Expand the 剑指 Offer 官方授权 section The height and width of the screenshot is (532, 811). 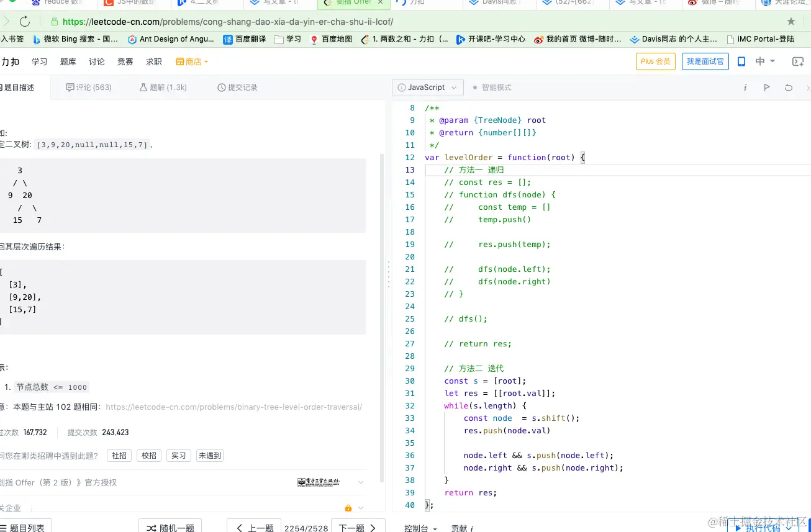[361, 482]
